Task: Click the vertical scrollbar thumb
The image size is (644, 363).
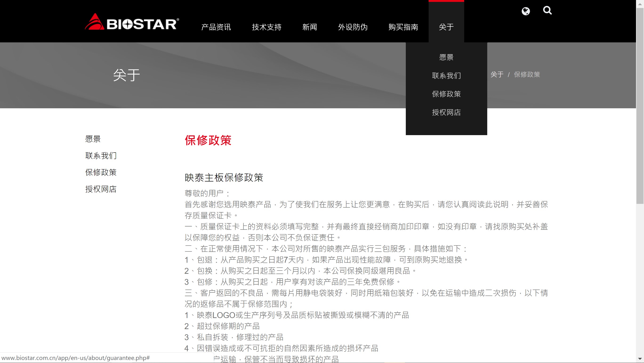Action: tap(640, 105)
